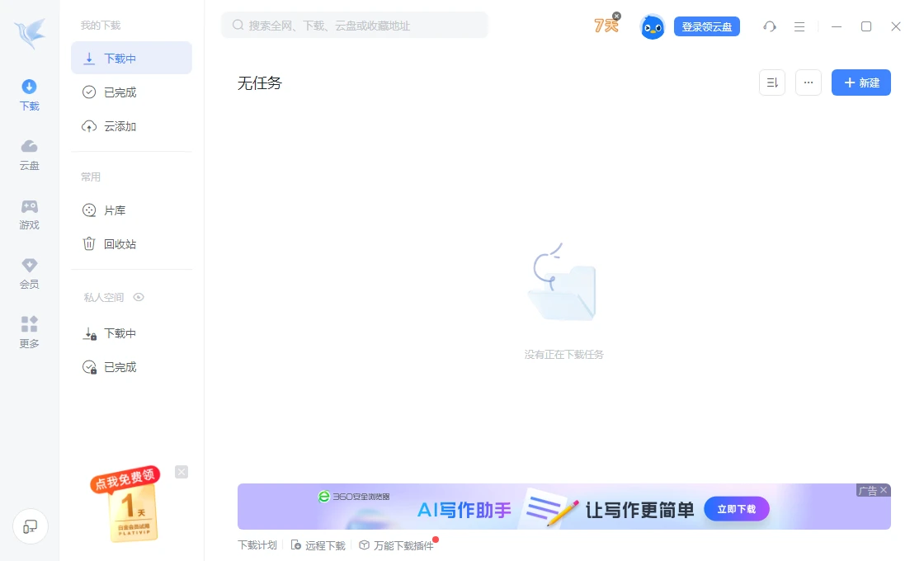The width and height of the screenshot is (924, 561).
Task: Open 远程下载 remote download at the bottom
Action: click(x=324, y=544)
